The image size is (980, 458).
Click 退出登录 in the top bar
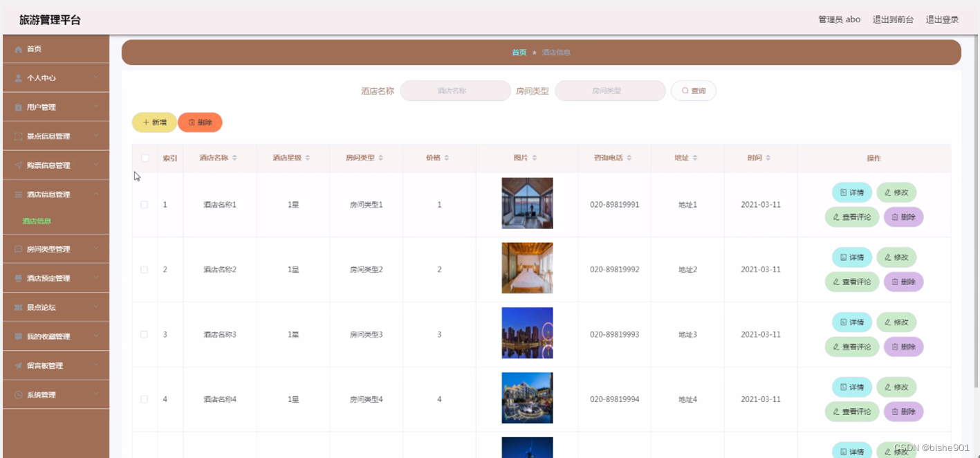click(942, 19)
